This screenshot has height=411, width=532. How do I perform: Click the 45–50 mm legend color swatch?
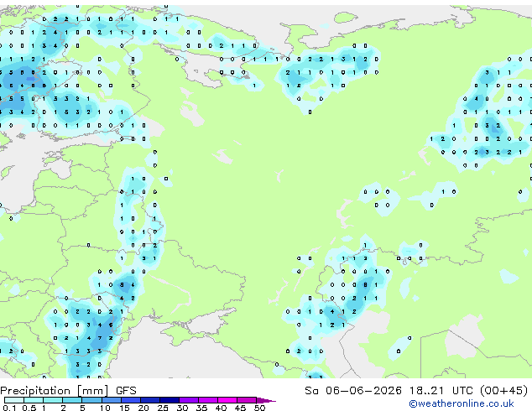[247, 400]
